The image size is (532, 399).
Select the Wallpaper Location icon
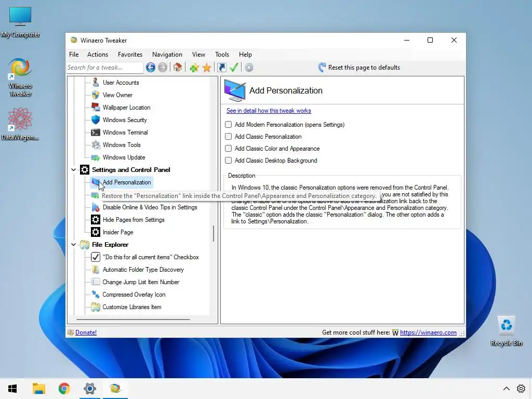(96, 107)
